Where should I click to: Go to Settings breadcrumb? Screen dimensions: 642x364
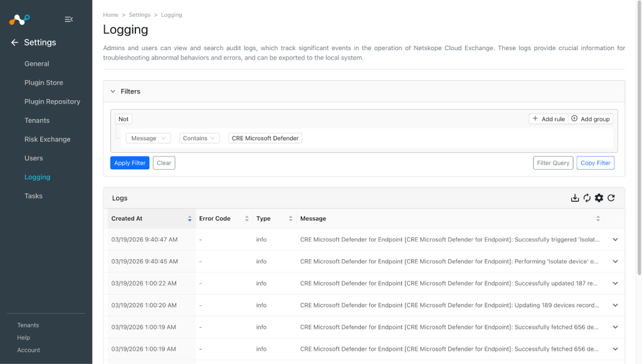(140, 15)
